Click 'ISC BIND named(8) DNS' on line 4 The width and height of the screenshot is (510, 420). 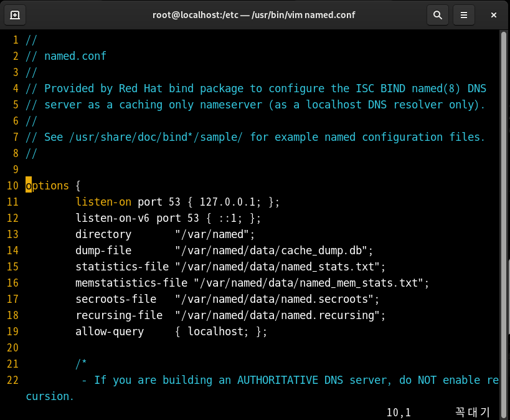[x=421, y=88]
